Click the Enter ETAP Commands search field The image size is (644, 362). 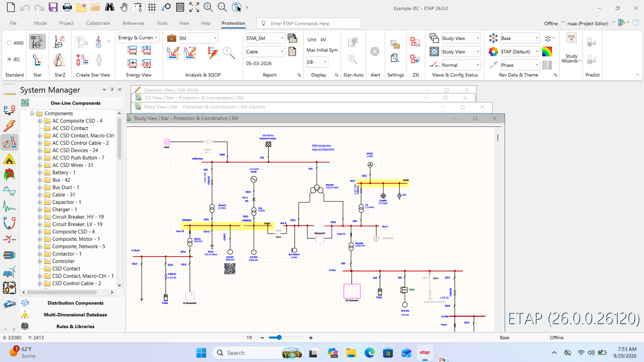click(309, 23)
